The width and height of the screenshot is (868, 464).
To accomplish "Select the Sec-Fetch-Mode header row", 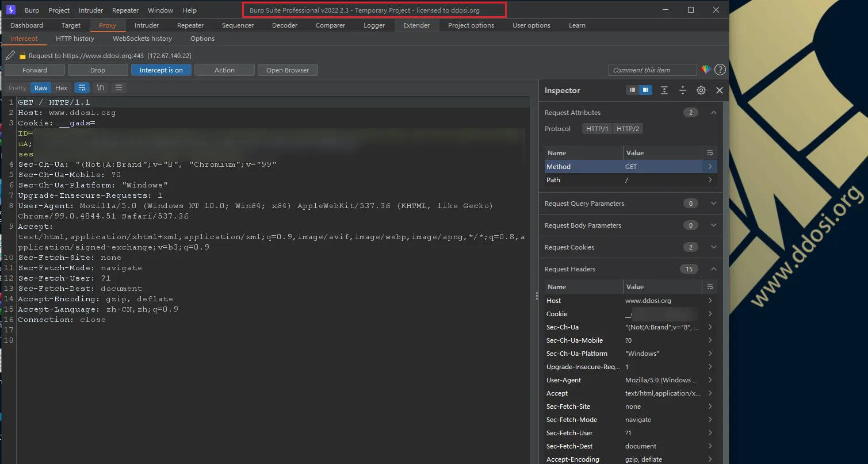I will pos(630,420).
